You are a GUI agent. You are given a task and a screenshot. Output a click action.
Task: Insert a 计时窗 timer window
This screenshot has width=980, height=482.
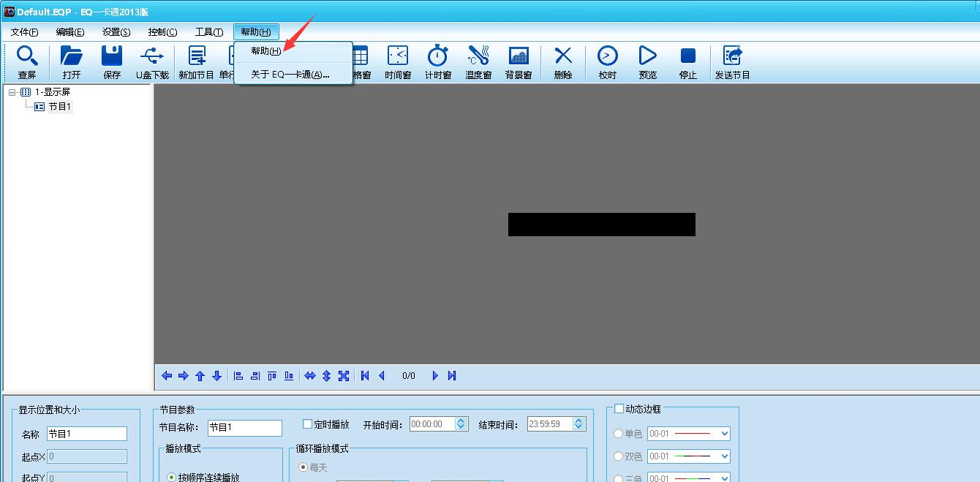(438, 62)
